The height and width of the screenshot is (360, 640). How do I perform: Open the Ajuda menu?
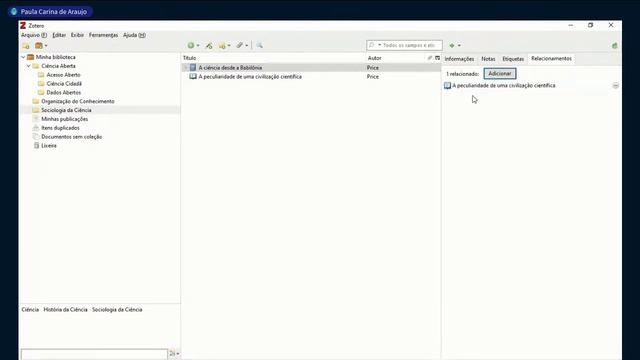[x=134, y=35]
